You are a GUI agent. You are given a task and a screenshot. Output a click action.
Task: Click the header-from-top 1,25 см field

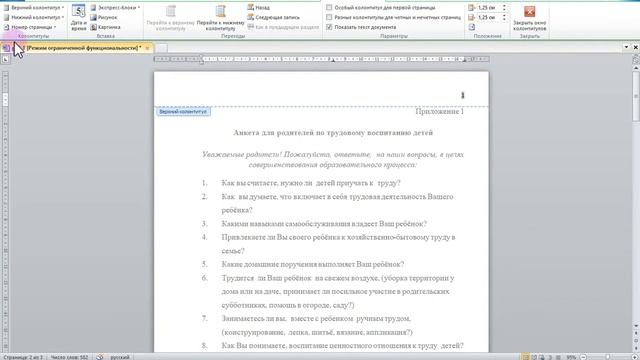click(x=489, y=7)
